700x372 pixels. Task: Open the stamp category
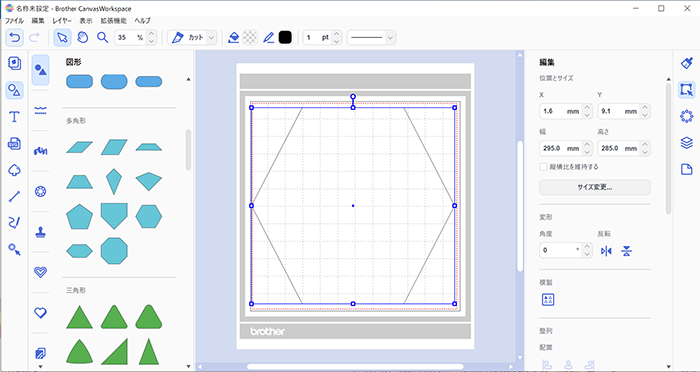pos(41,232)
